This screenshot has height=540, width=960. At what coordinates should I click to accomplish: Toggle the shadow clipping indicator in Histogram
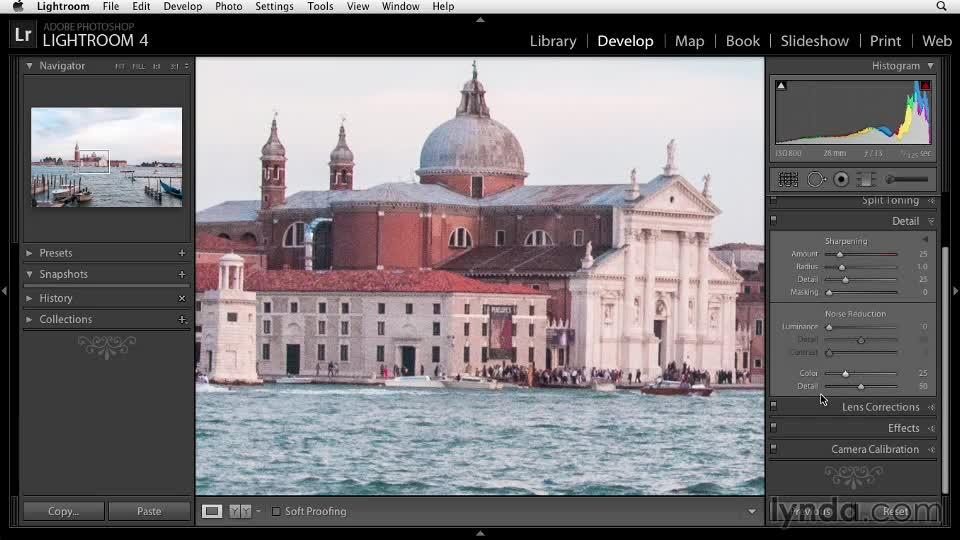pos(781,86)
